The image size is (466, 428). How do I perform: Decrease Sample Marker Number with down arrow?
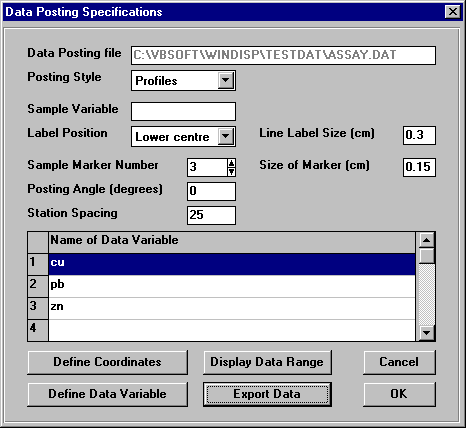tap(231, 172)
